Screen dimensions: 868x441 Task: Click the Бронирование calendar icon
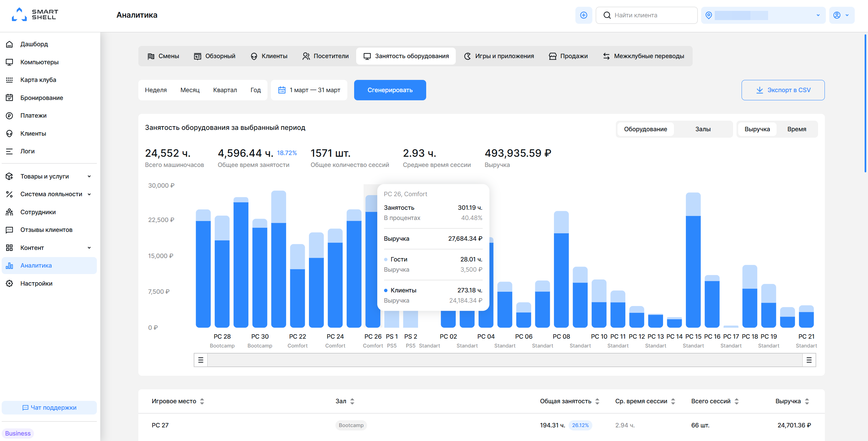pyautogui.click(x=10, y=98)
